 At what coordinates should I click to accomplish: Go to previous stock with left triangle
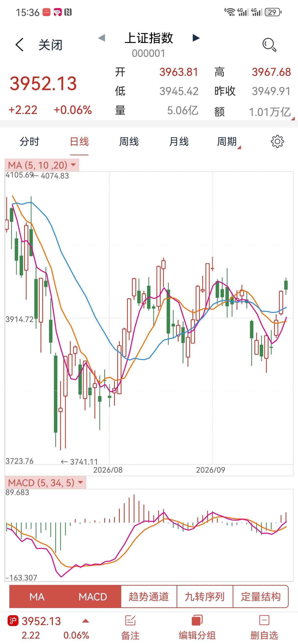coord(101,38)
